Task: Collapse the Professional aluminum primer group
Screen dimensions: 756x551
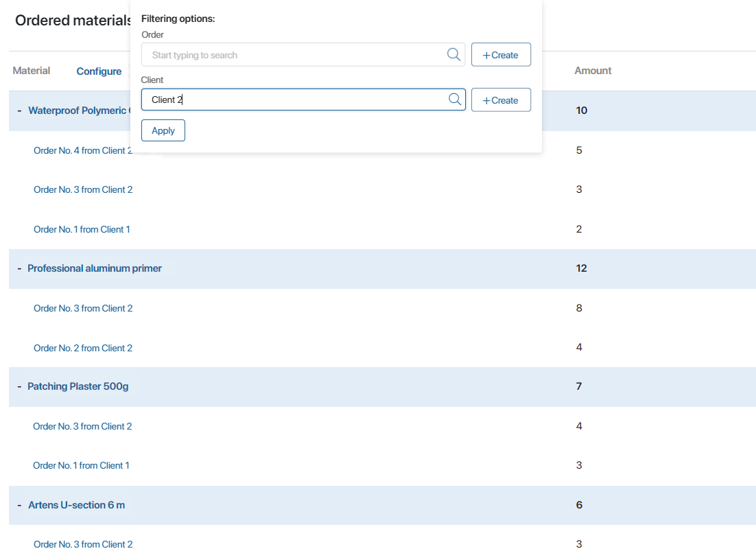Action: [x=19, y=268]
